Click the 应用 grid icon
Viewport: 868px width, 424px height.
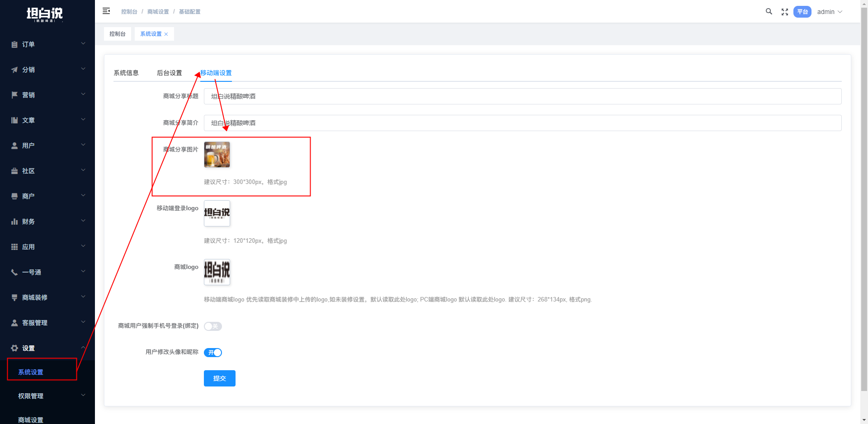[14, 247]
